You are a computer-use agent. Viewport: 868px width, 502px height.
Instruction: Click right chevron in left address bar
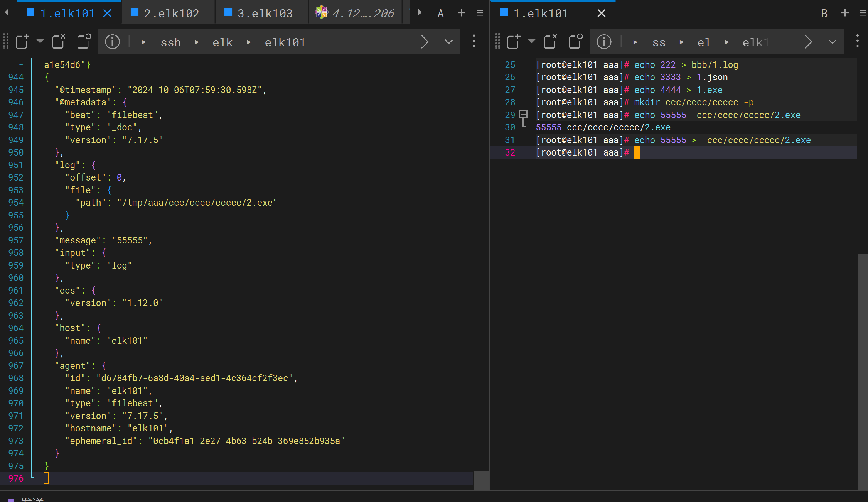(425, 42)
